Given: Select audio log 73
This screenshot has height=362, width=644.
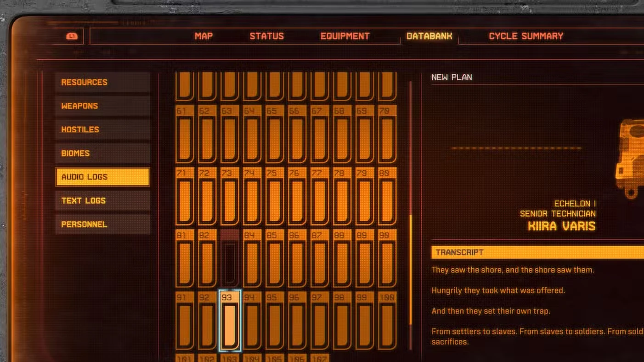Looking at the screenshot, I should coord(230,197).
